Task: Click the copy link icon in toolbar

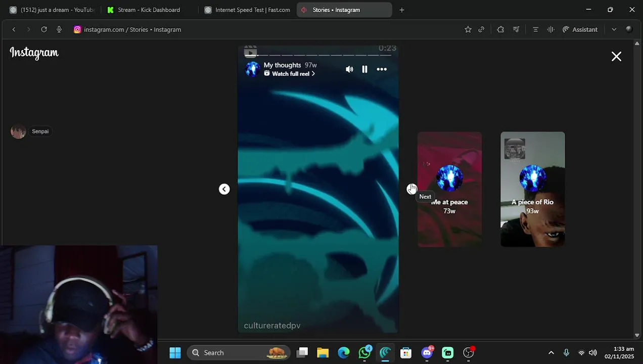Action: tap(481, 29)
